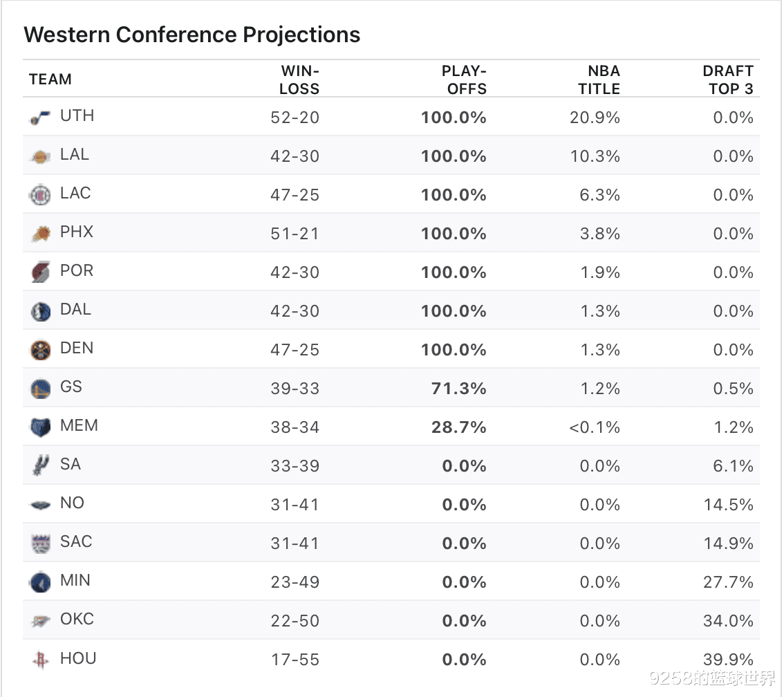
Task: Click the Utah Jazz team logo
Action: pyautogui.click(x=41, y=118)
